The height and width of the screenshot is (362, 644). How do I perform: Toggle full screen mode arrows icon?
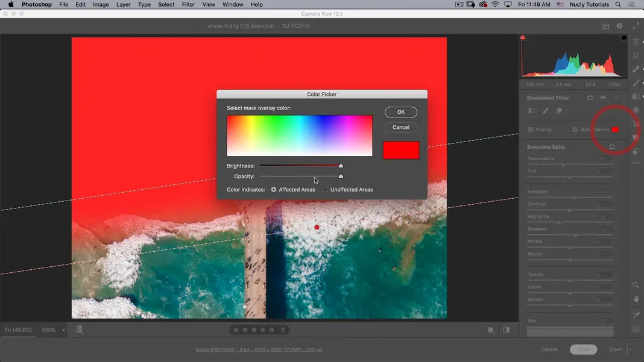point(636,26)
